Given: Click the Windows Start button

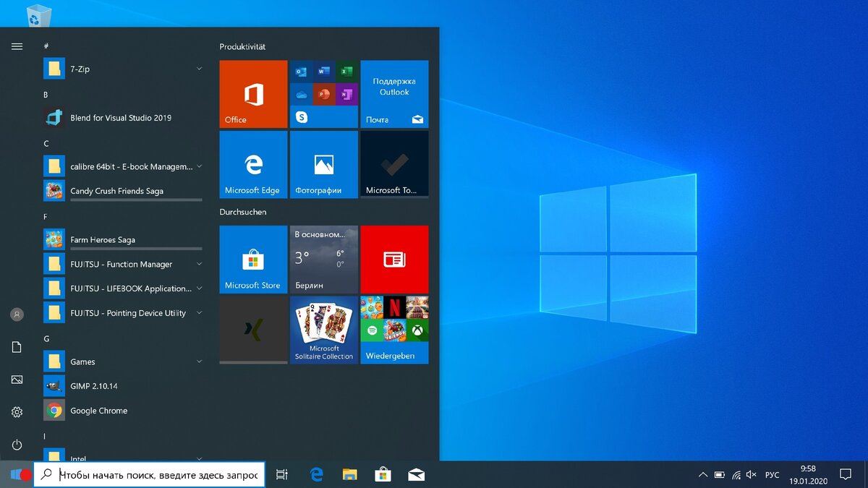Looking at the screenshot, I should pyautogui.click(x=17, y=474).
